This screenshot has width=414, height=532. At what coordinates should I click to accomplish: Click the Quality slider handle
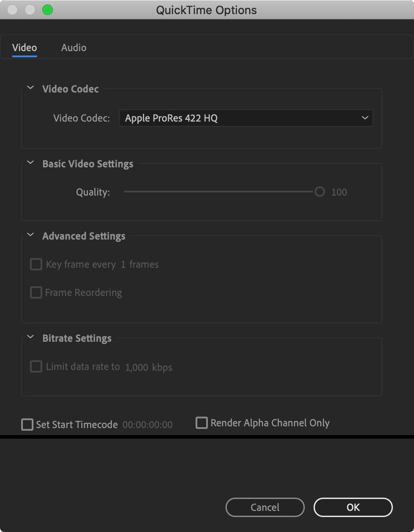[x=320, y=192]
